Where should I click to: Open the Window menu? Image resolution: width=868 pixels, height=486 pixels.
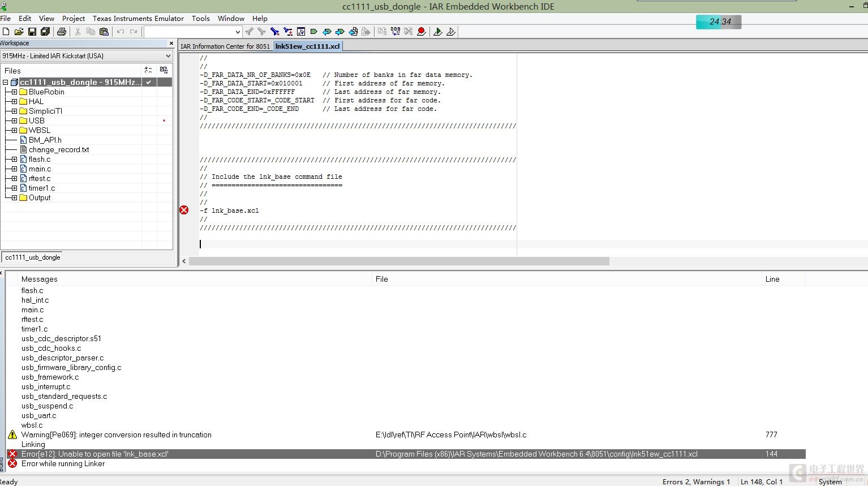click(231, 18)
